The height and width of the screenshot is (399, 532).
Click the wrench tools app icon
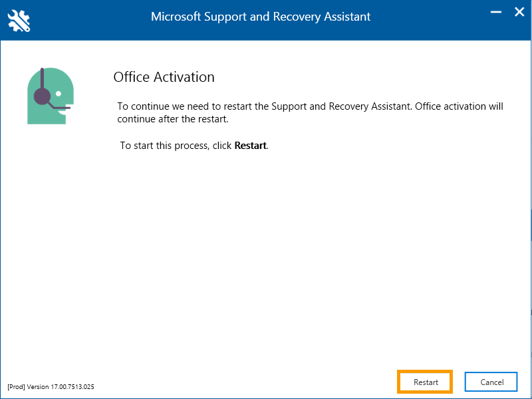(x=19, y=21)
